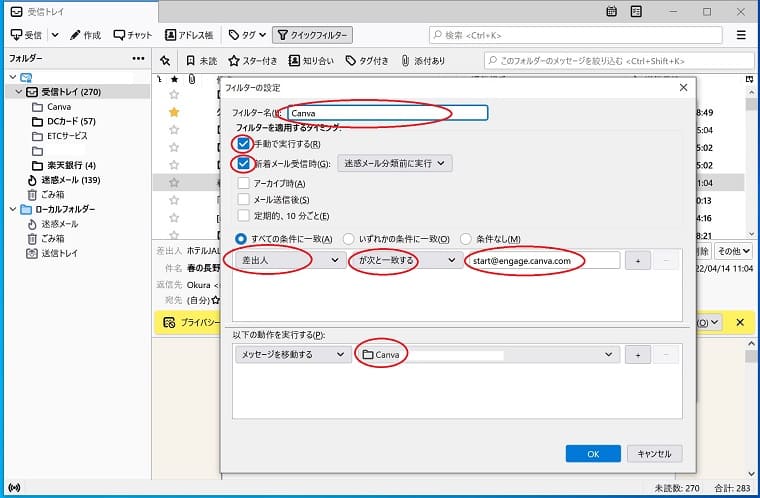Collapse the account tree node

13,77
